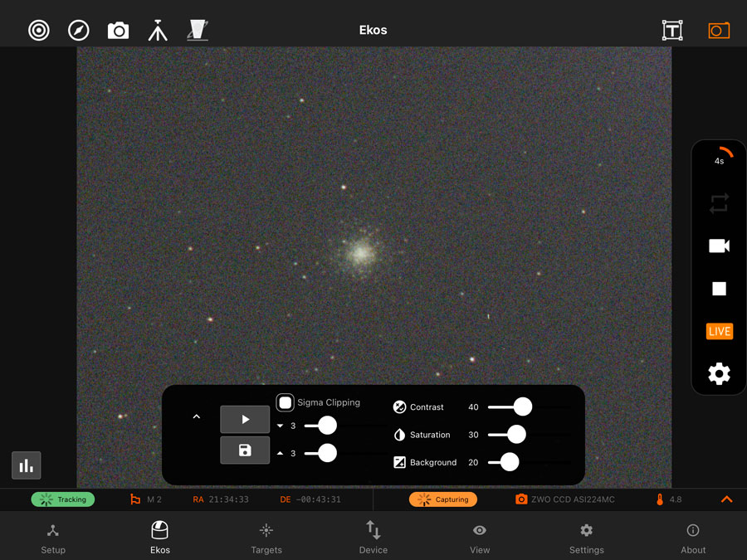Switch to the Setup tab
The height and width of the screenshot is (560, 747).
(53, 539)
